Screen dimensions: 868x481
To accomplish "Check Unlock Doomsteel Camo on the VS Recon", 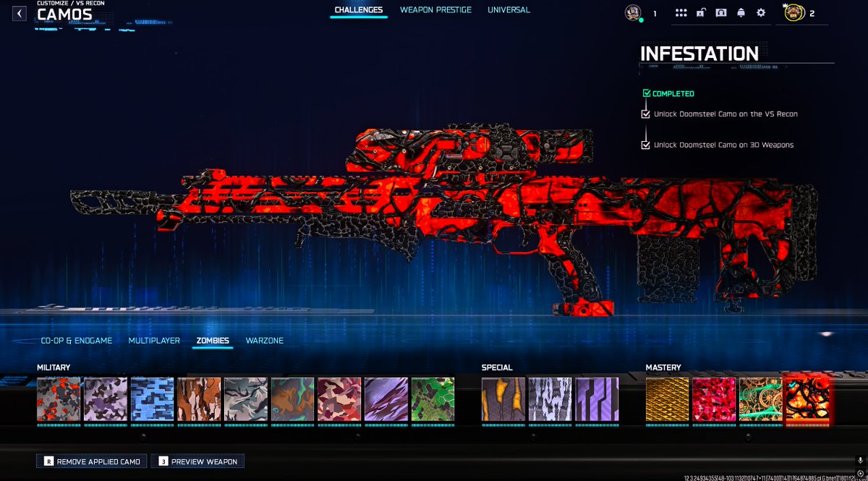I will 646,114.
